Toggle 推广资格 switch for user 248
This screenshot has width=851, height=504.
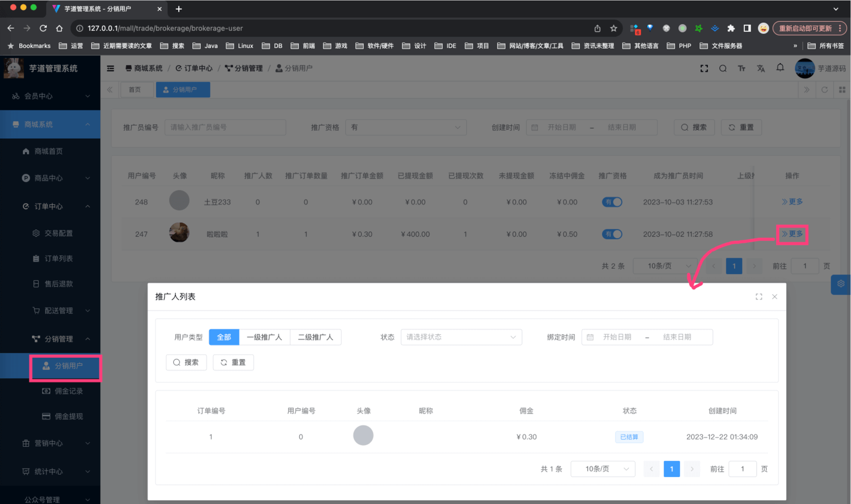612,202
